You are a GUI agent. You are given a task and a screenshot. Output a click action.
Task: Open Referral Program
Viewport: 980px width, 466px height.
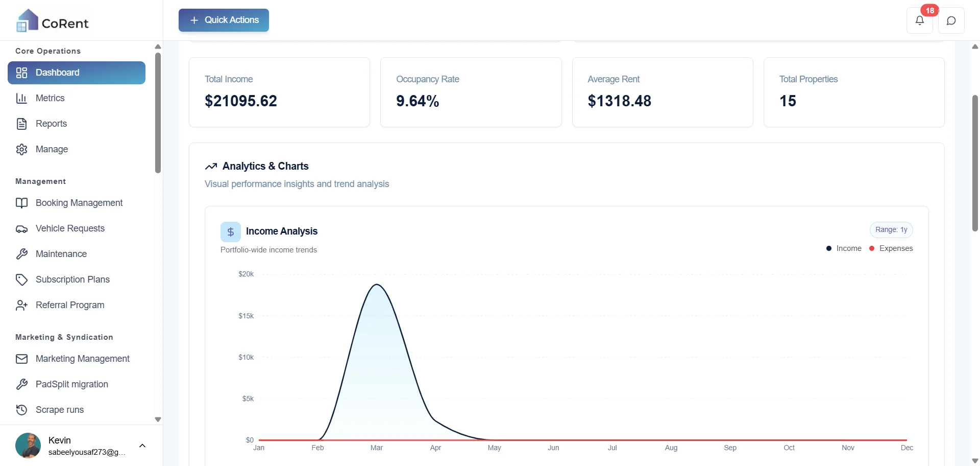pyautogui.click(x=77, y=305)
